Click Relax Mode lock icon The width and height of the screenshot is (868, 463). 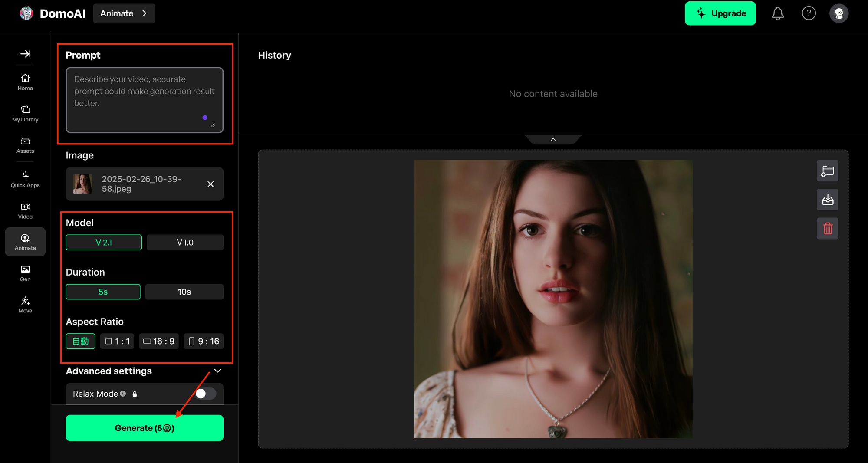point(135,394)
